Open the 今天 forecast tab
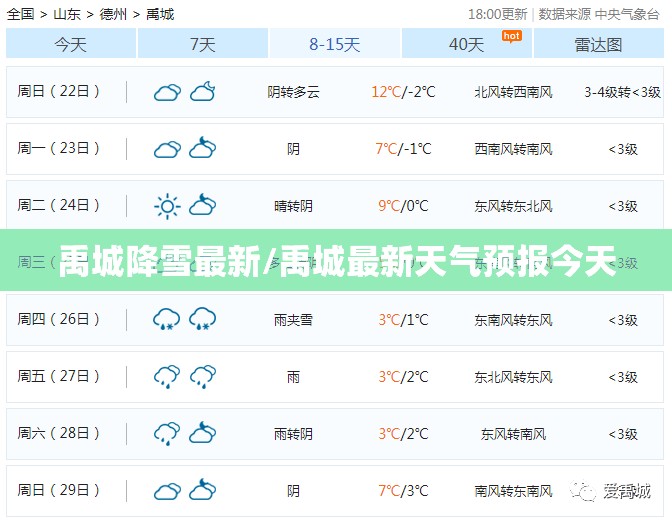 point(71,43)
